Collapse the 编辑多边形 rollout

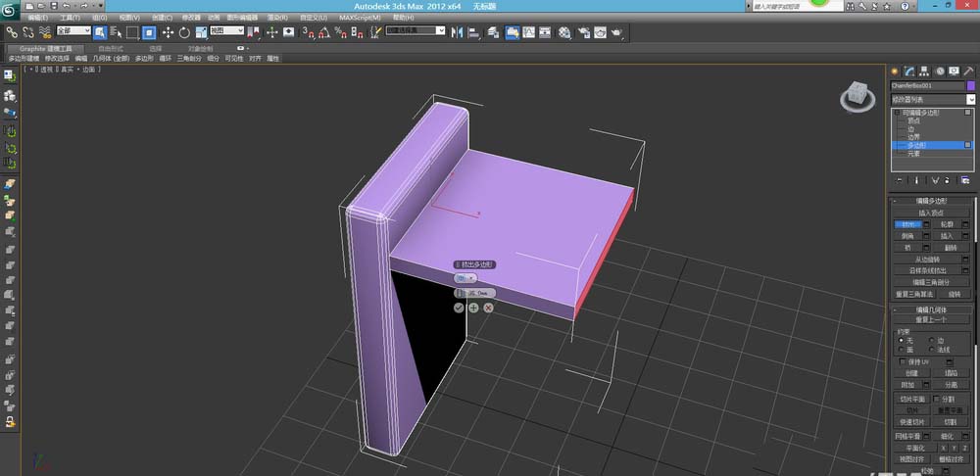pyautogui.click(x=931, y=201)
